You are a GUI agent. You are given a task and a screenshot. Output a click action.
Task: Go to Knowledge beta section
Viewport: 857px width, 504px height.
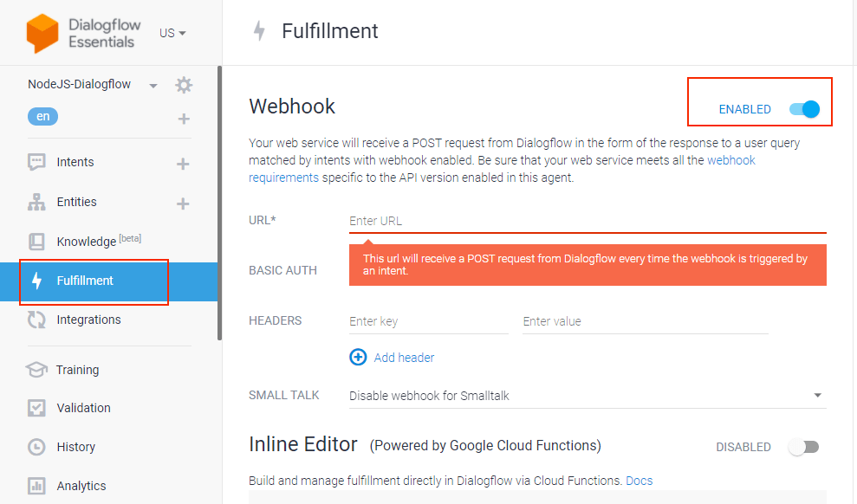pos(99,241)
